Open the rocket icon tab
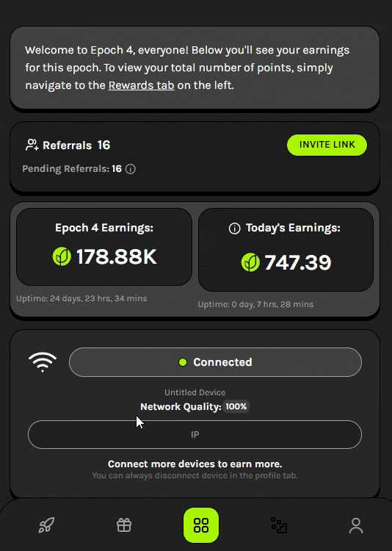 tap(46, 525)
